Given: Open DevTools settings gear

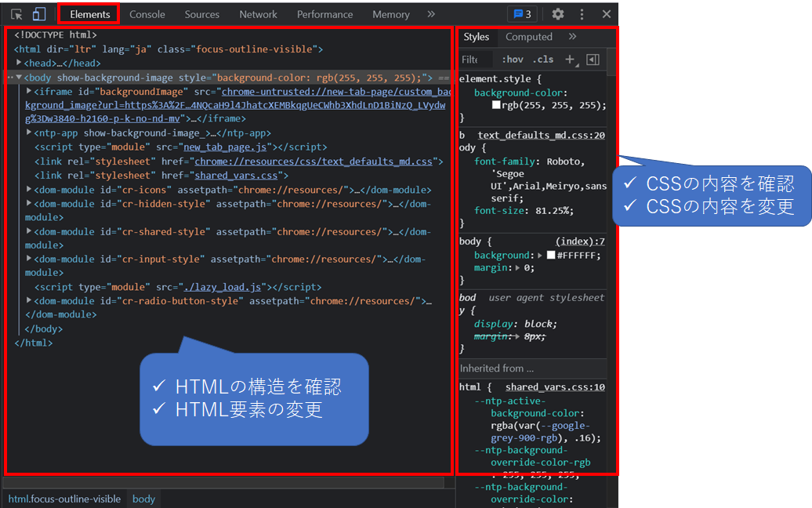Looking at the screenshot, I should [x=558, y=14].
